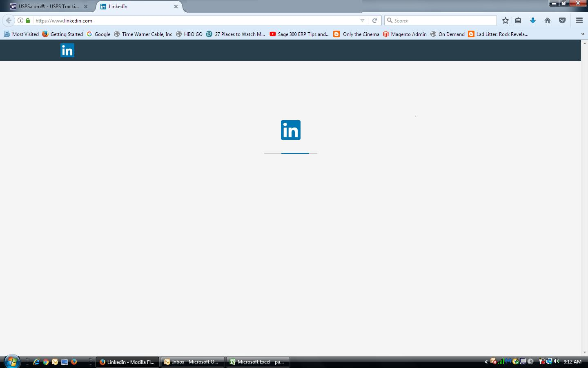The height and width of the screenshot is (368, 588).
Task: Click the Search box in the toolbar
Action: tap(441, 20)
